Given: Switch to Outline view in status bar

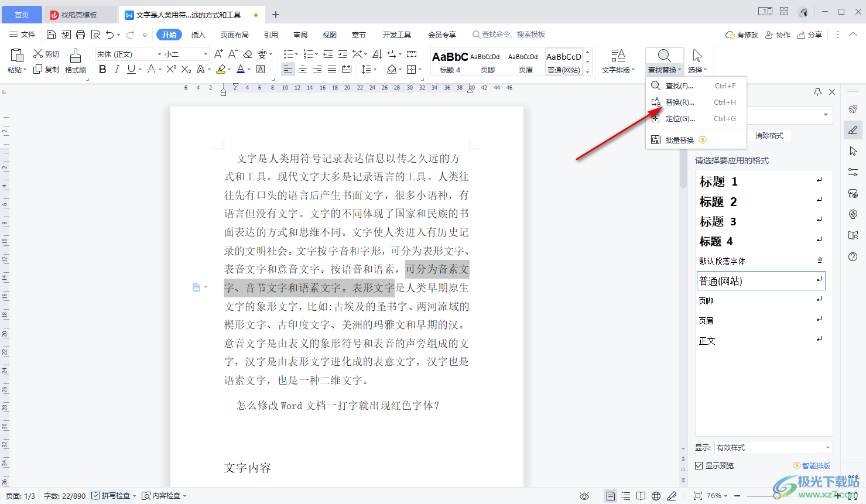Looking at the screenshot, I should pos(626,496).
